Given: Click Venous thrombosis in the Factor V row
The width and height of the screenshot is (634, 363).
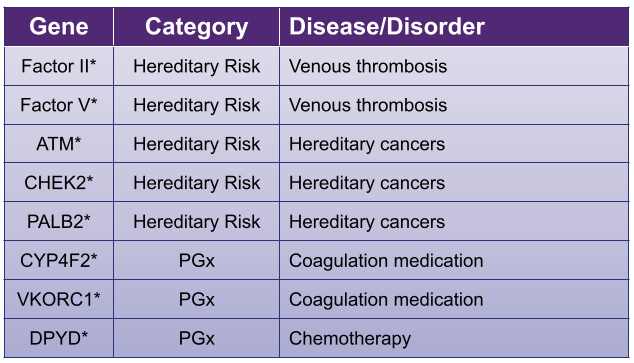Looking at the screenshot, I should [x=368, y=105].
